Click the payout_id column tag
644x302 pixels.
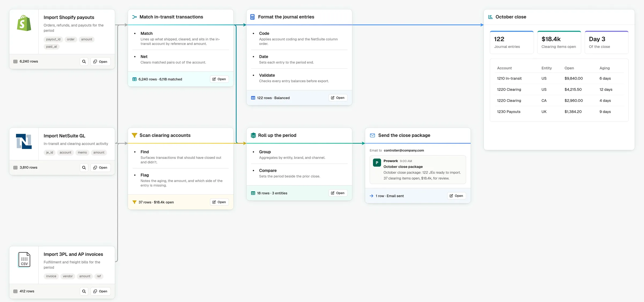[53, 39]
